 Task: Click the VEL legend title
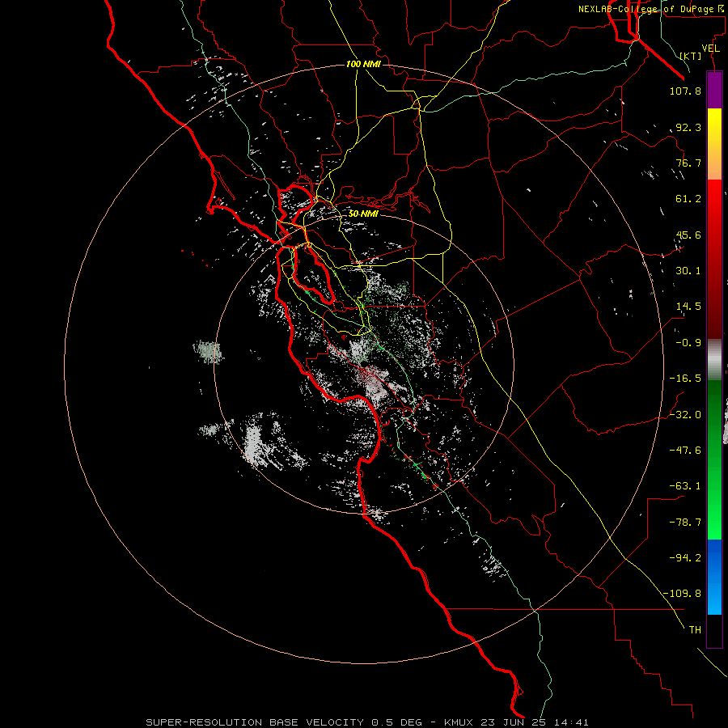(710, 49)
